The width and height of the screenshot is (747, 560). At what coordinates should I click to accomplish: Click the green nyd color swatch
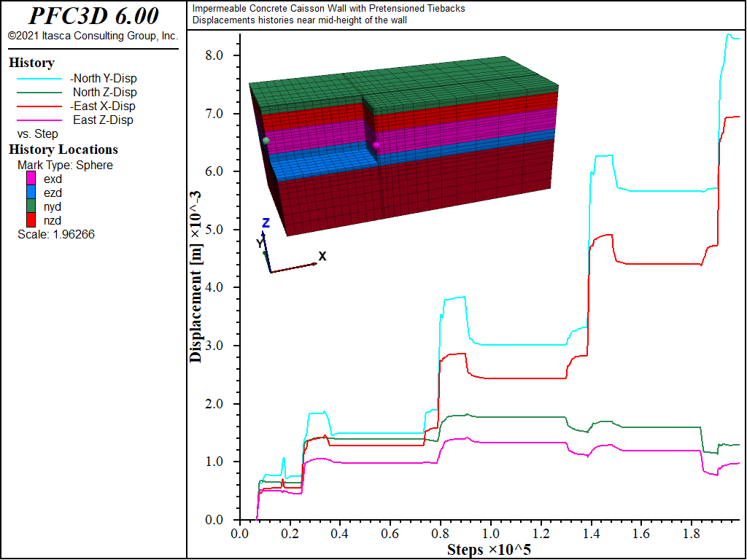(31, 206)
